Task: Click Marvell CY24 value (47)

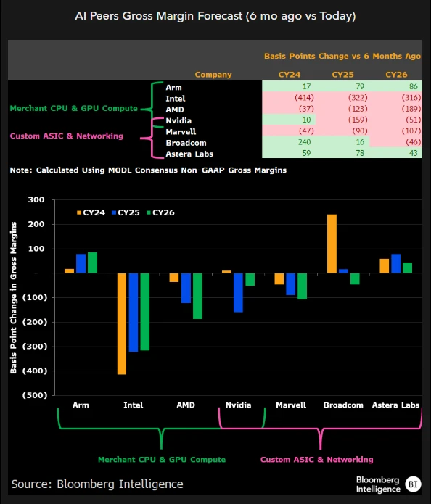Action: (306, 131)
